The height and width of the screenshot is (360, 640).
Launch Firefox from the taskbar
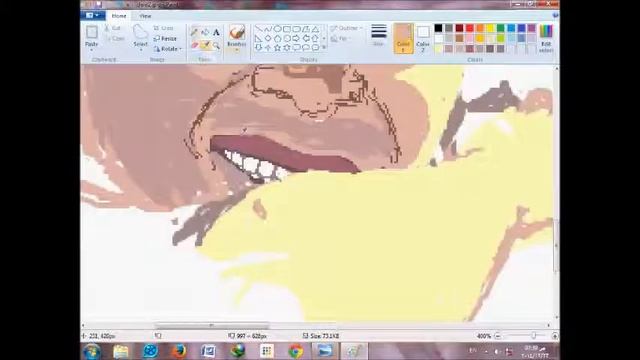[179, 351]
